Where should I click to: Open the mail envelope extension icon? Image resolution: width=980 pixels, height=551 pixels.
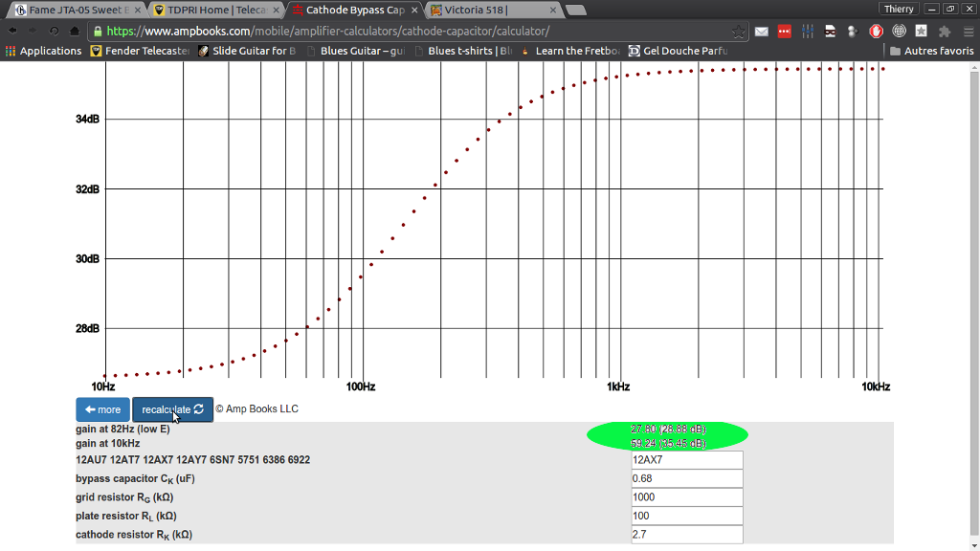pyautogui.click(x=762, y=32)
